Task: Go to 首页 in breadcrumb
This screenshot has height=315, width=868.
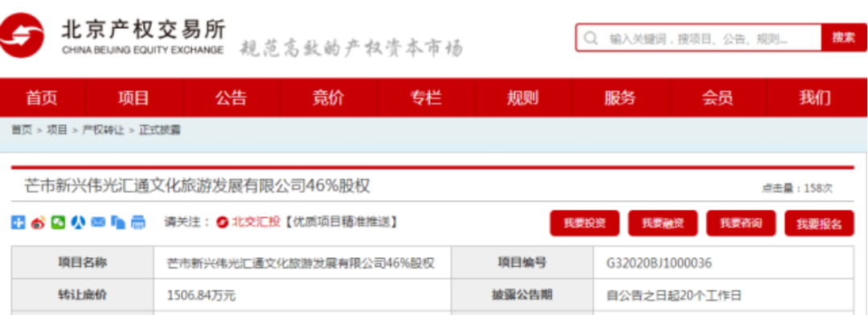Action: pyautogui.click(x=22, y=130)
